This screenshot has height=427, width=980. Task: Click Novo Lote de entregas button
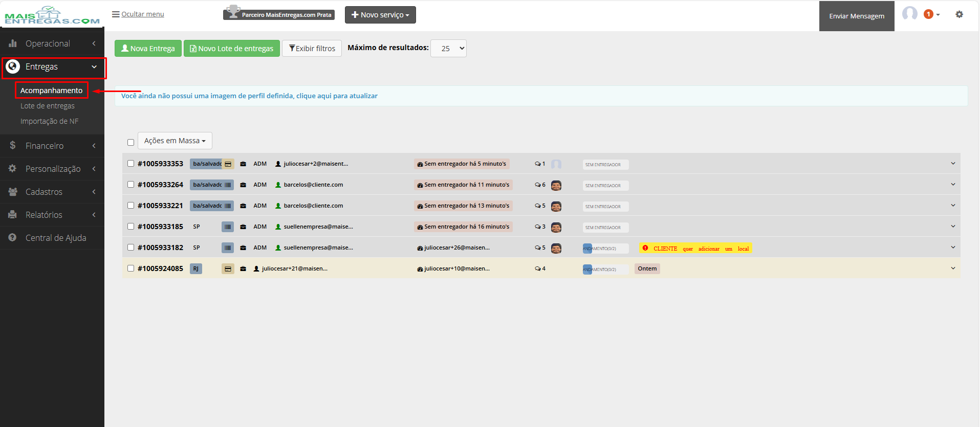(232, 49)
